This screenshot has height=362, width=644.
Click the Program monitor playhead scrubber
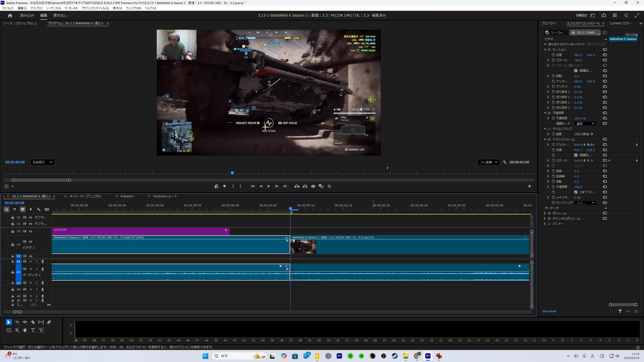(x=232, y=173)
